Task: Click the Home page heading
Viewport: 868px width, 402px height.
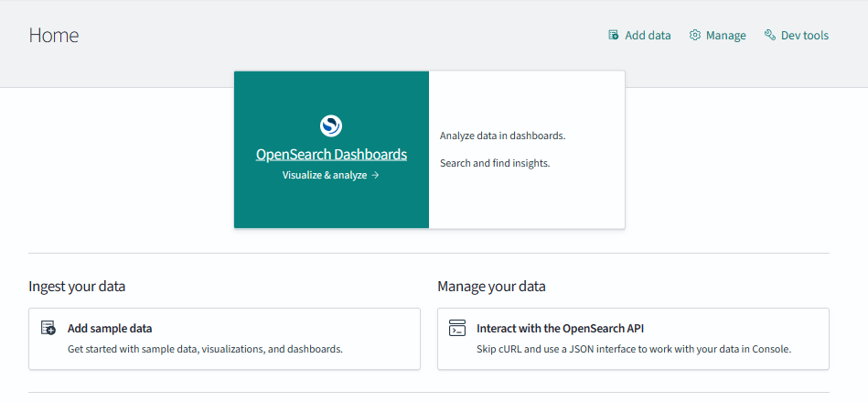Action: (x=54, y=36)
